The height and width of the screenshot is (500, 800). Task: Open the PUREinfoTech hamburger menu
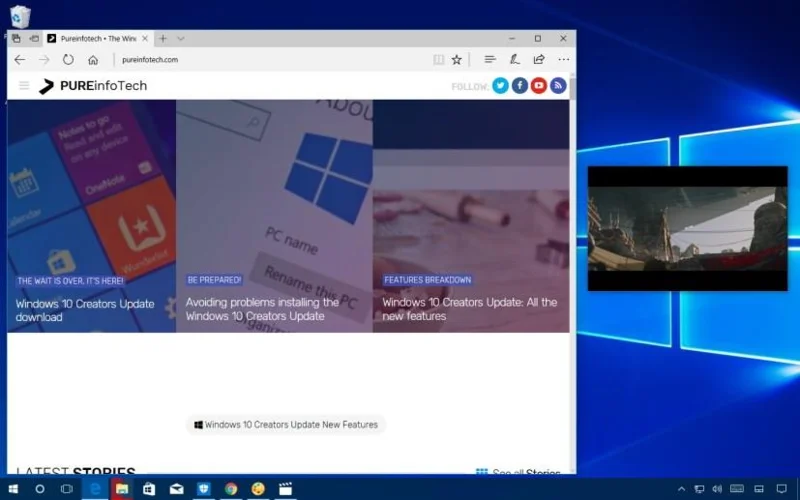pyautogui.click(x=24, y=85)
